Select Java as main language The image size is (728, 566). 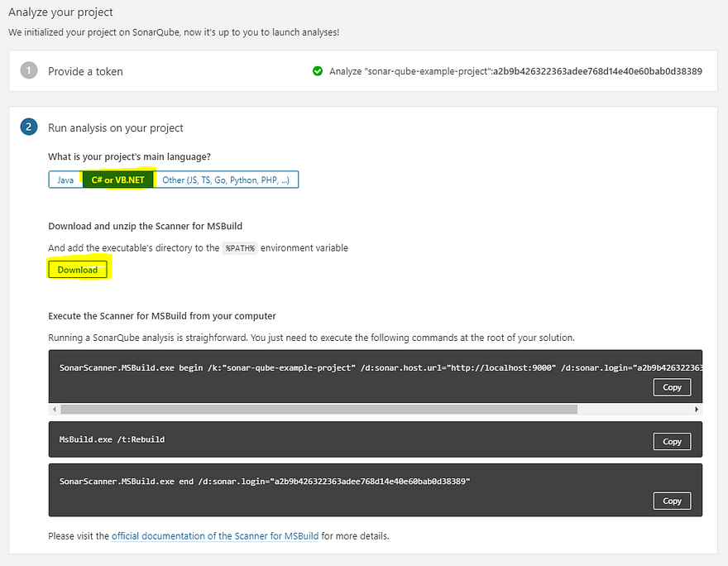pos(65,180)
